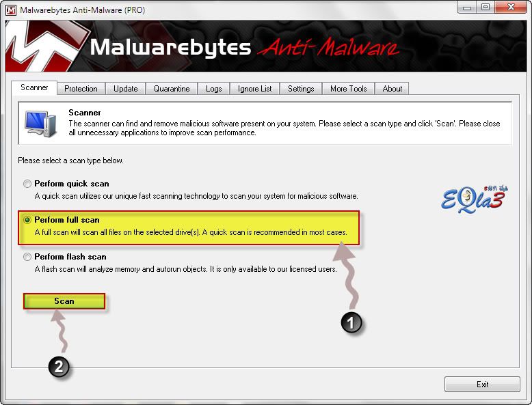View the Logs tab

pyautogui.click(x=214, y=89)
